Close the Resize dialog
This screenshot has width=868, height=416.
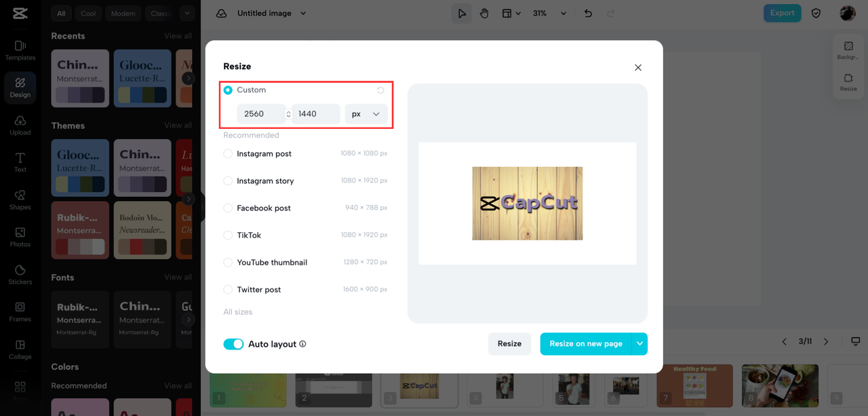638,67
